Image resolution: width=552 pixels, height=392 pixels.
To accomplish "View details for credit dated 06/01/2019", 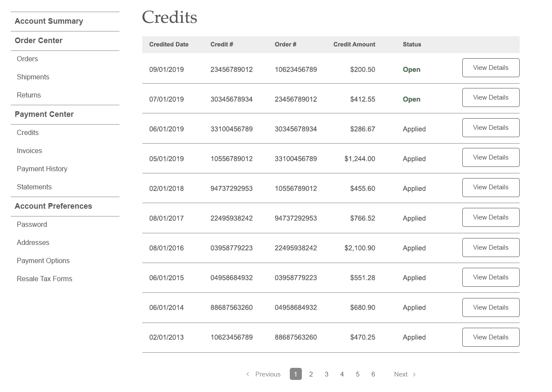I will (x=491, y=128).
